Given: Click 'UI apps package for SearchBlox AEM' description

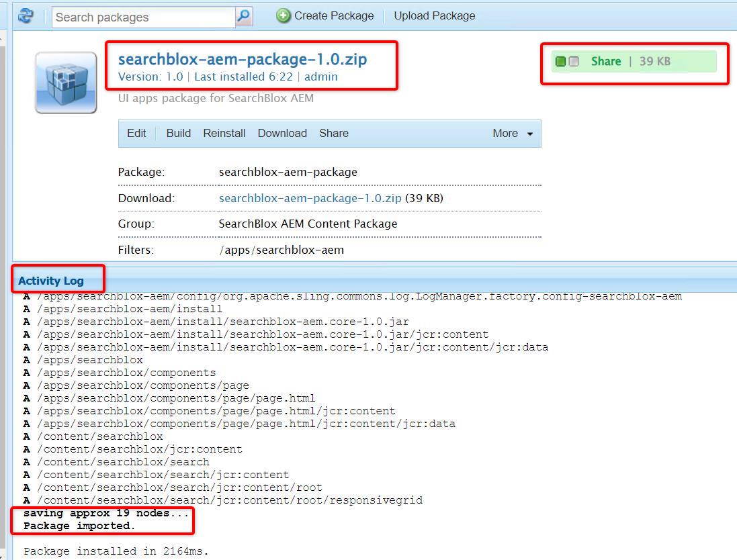Looking at the screenshot, I should 216,98.
